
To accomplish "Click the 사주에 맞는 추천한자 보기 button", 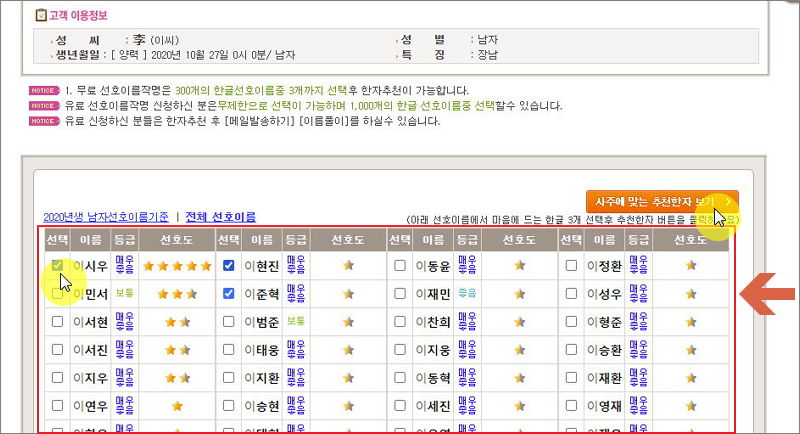I will (662, 202).
